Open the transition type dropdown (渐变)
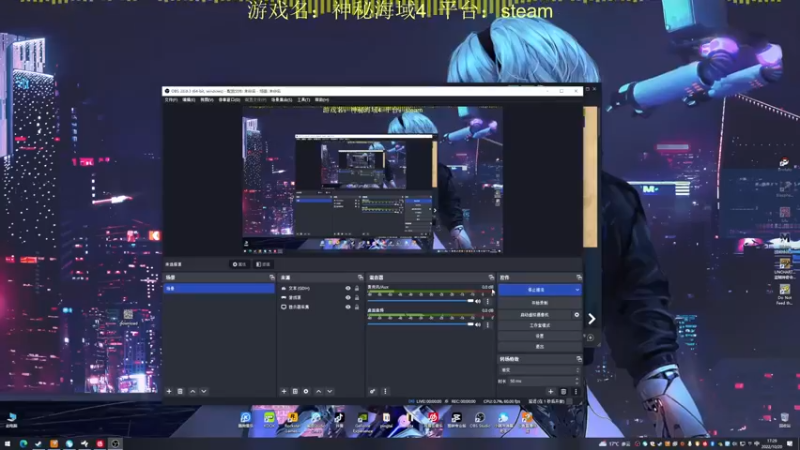The width and height of the screenshot is (800, 450). click(539, 370)
